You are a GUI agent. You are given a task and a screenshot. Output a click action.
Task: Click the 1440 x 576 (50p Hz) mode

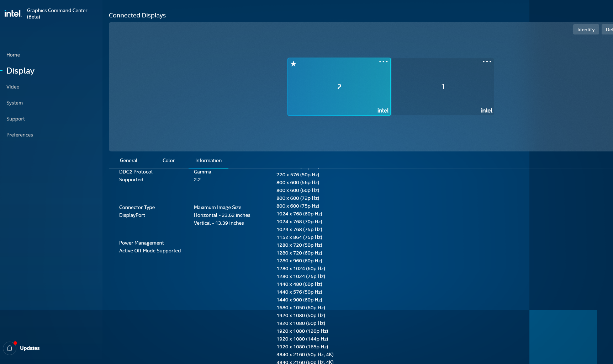tap(299, 292)
